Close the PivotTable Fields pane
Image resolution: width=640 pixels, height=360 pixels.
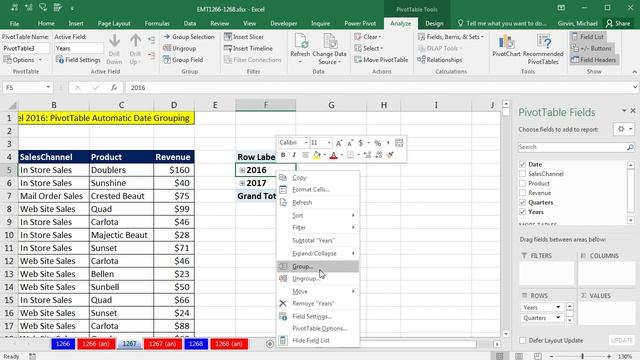coord(633,111)
